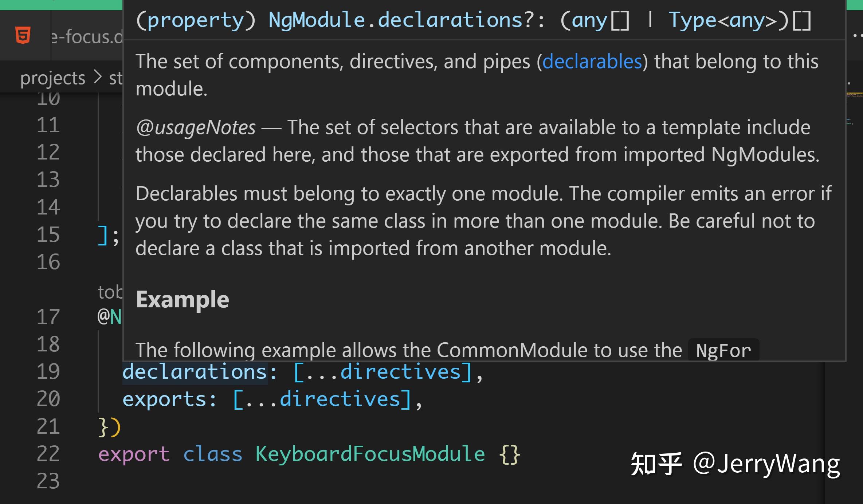
Task: Expand the second breadcrumb segment starting with st
Action: pos(116,77)
